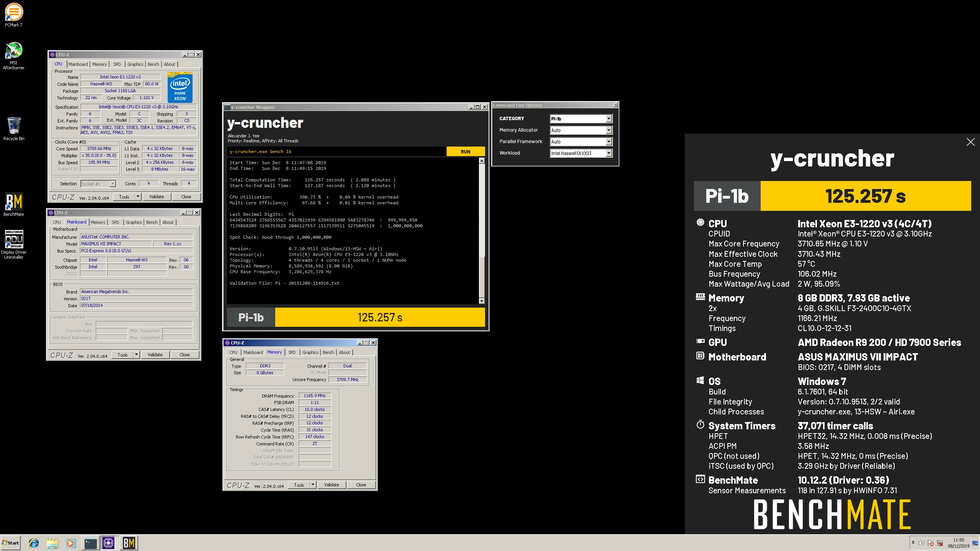The width and height of the screenshot is (980, 551).
Task: Open Windows Media Player taskbar icon
Action: pos(71,543)
